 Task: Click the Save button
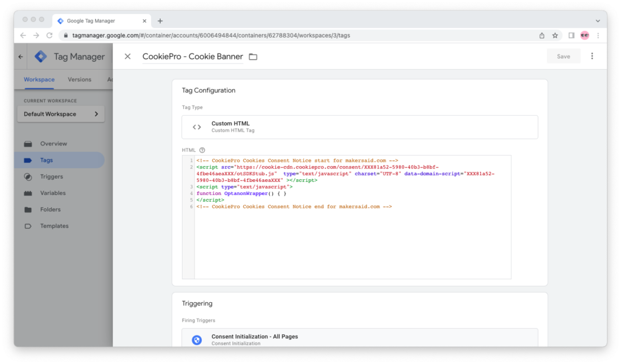563,56
